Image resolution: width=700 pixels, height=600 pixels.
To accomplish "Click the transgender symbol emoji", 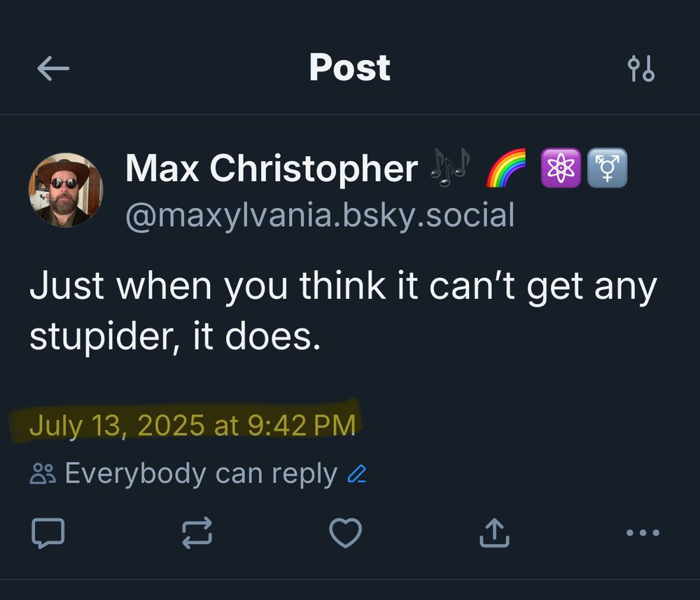I will (x=608, y=169).
